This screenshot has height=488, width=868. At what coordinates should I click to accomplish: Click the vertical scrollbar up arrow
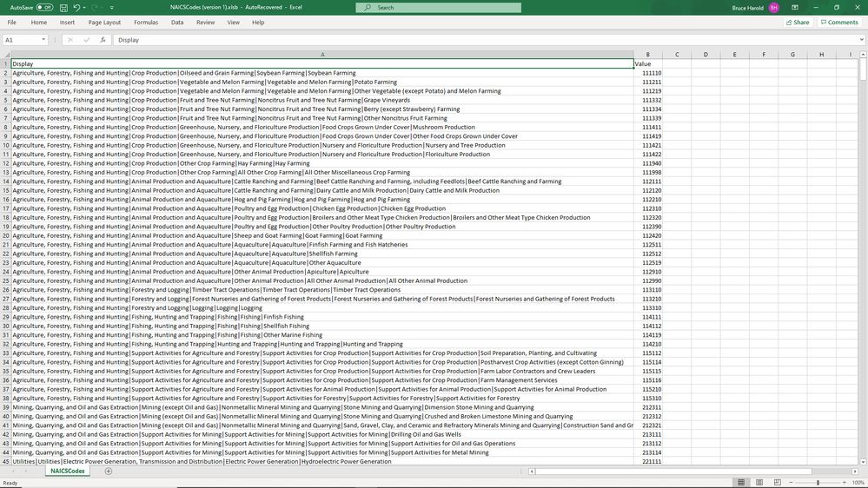click(863, 54)
